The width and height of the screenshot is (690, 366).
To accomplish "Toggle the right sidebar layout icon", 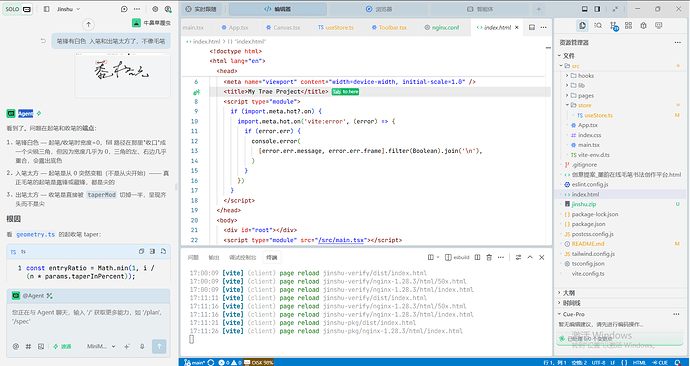I will [x=597, y=9].
